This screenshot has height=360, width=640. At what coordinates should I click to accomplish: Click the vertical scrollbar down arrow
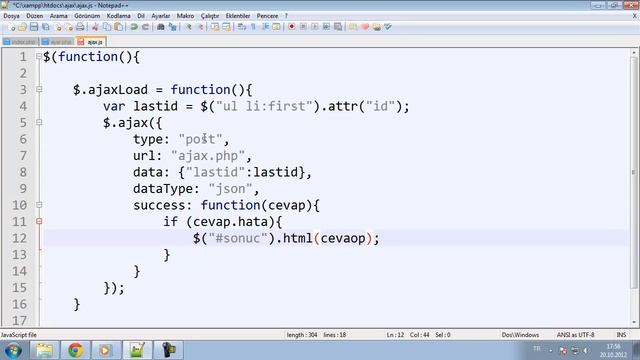(634, 322)
